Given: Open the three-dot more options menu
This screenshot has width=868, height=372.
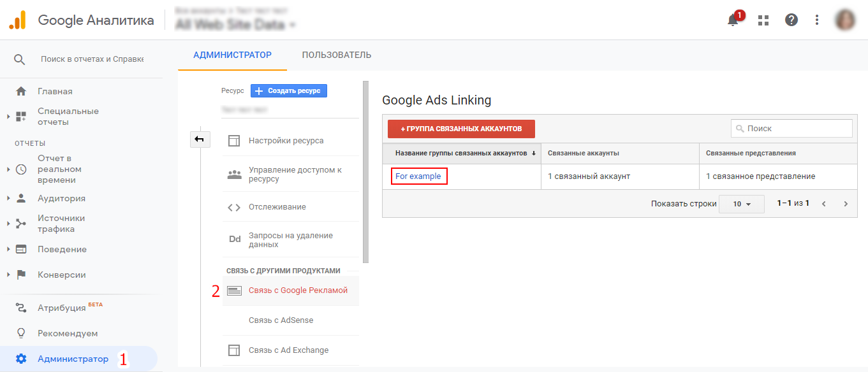Looking at the screenshot, I should click(x=817, y=20).
